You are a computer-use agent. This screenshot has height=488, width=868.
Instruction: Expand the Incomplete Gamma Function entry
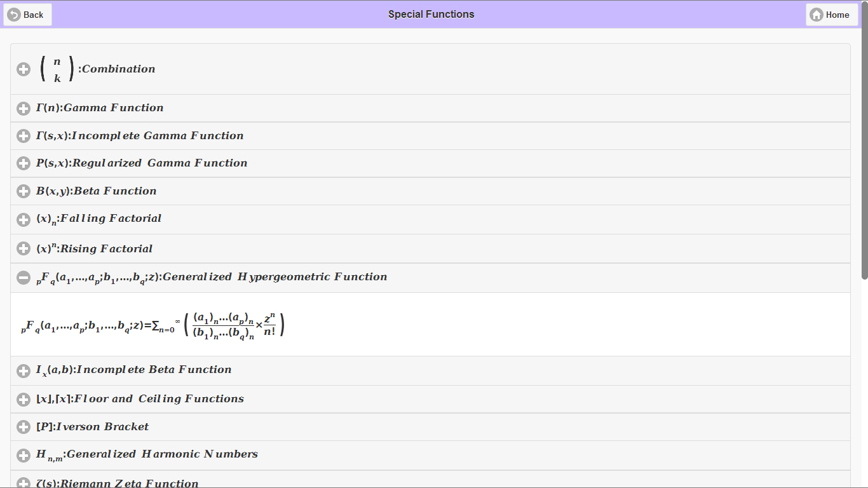(x=24, y=135)
